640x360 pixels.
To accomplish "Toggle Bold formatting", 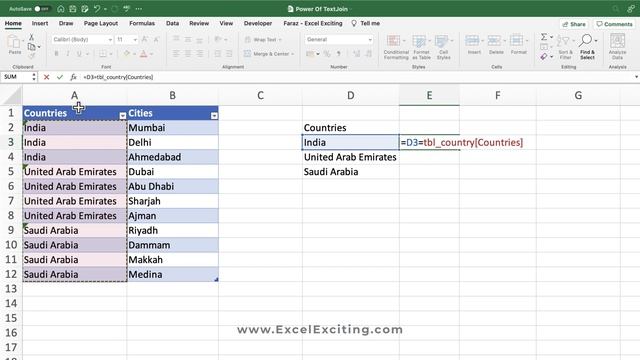I will click(x=56, y=53).
